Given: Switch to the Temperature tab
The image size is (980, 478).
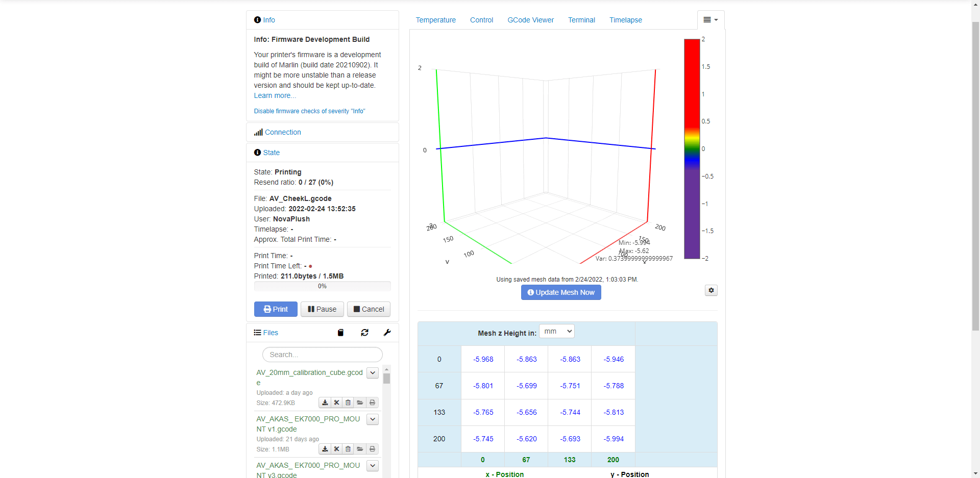Looking at the screenshot, I should 435,20.
